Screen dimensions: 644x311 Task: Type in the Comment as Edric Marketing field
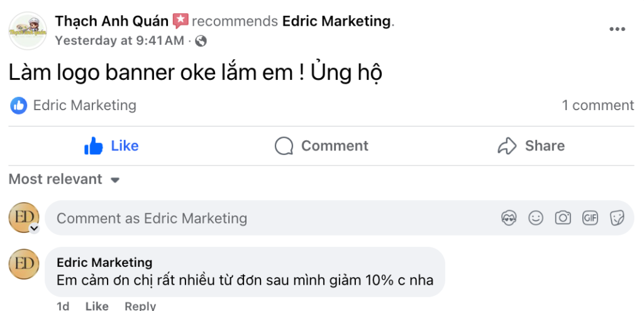point(252,218)
